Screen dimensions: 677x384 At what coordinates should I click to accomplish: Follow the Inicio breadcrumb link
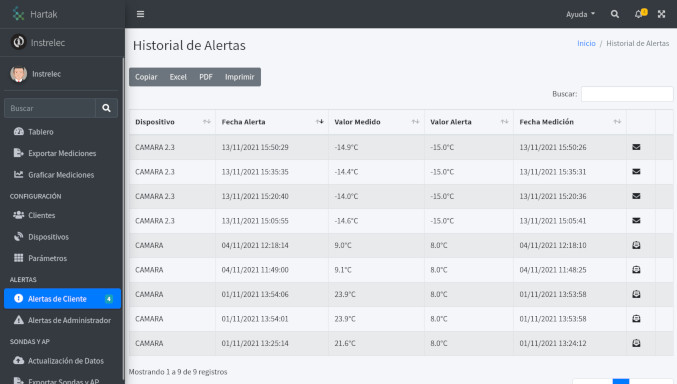tap(586, 43)
